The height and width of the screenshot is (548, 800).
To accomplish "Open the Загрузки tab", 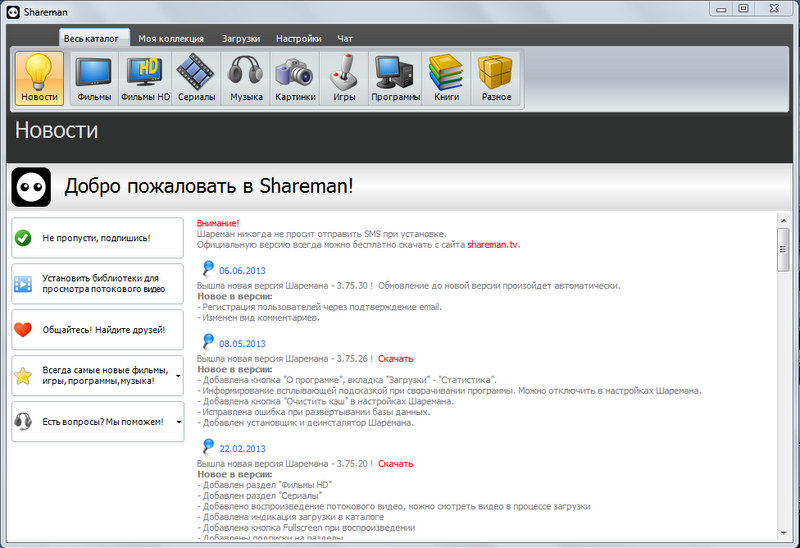I will (x=241, y=38).
